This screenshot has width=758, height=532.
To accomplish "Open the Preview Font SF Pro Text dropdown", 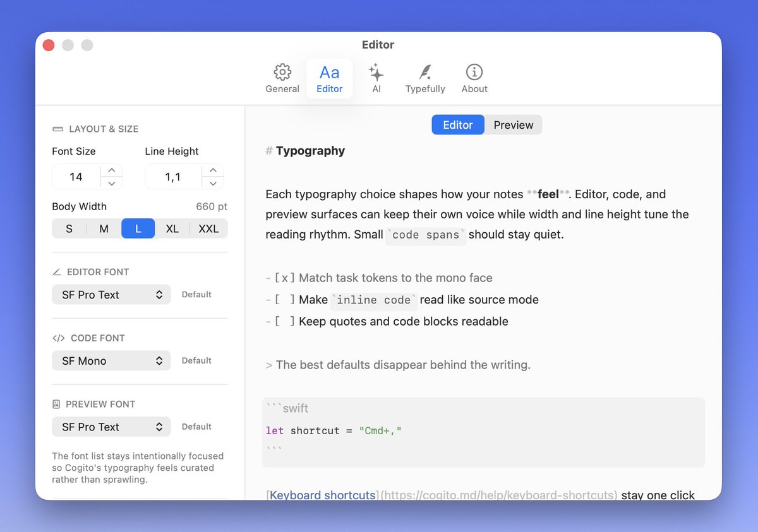I will click(111, 427).
